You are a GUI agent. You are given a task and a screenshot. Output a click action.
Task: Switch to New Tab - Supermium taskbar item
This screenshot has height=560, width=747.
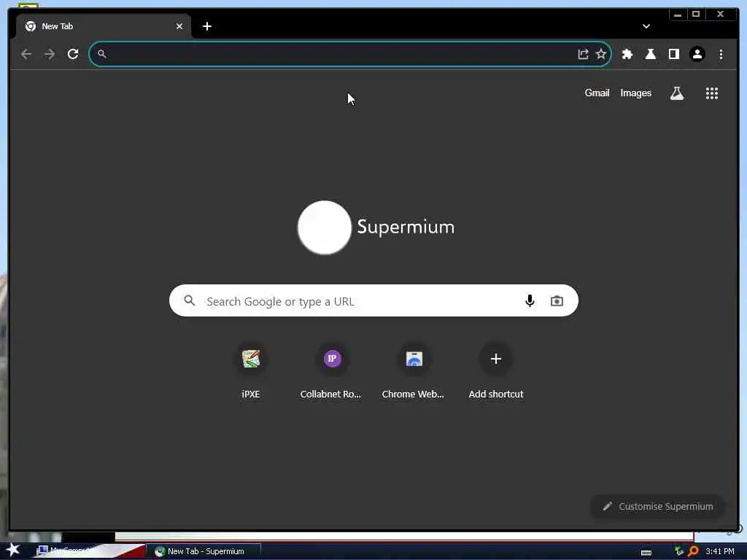(x=204, y=551)
